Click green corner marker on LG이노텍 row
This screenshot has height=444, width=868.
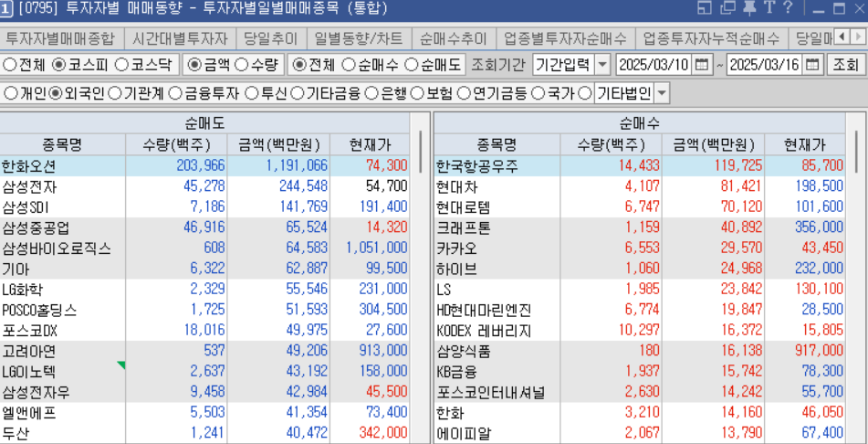pos(121,365)
